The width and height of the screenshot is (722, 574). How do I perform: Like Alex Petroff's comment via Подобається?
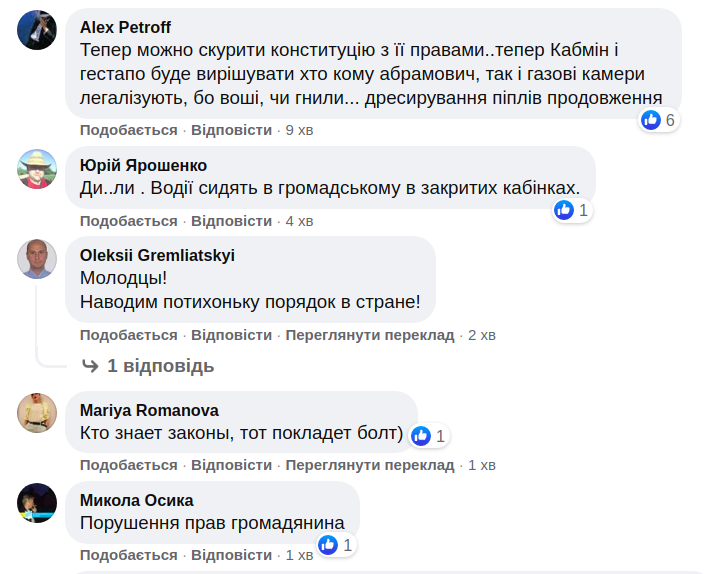(x=128, y=130)
